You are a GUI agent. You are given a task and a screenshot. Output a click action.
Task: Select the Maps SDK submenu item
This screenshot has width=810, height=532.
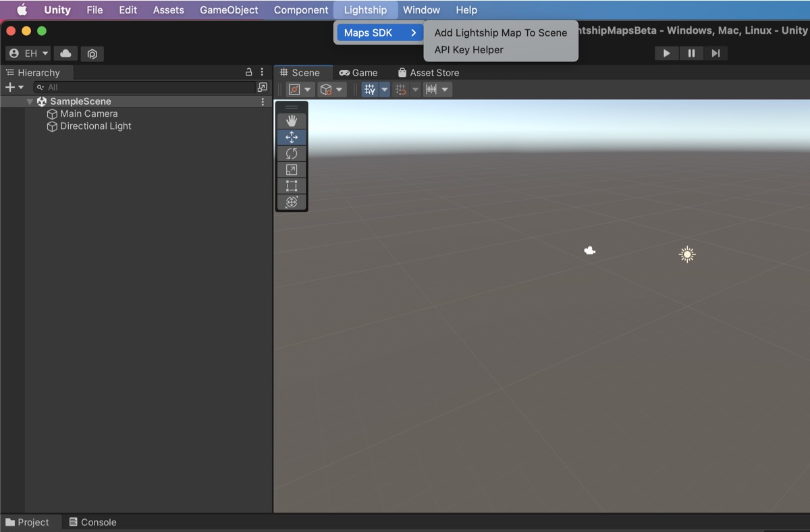point(380,32)
